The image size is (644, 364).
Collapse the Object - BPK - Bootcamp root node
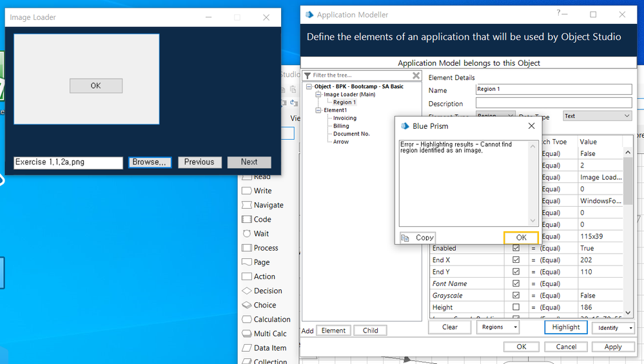coord(309,86)
